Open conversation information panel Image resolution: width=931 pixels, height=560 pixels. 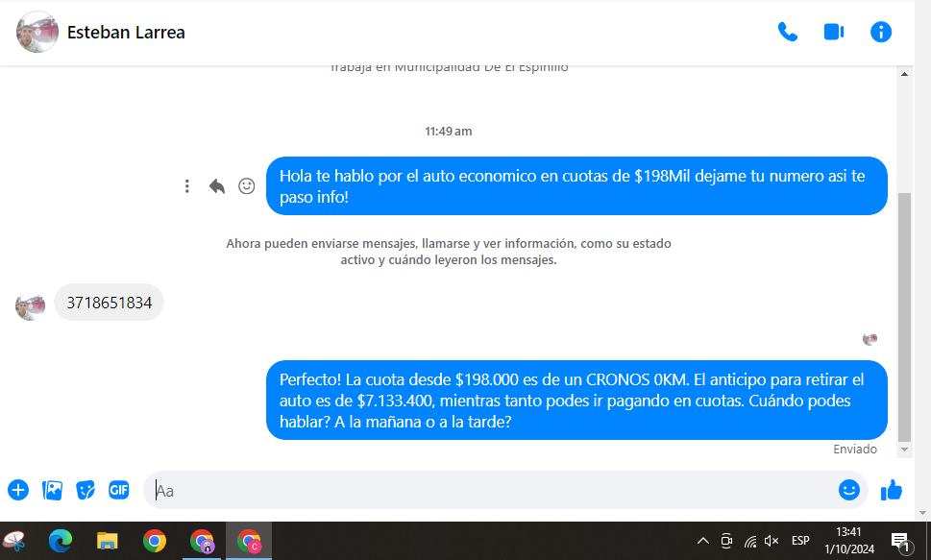880,32
